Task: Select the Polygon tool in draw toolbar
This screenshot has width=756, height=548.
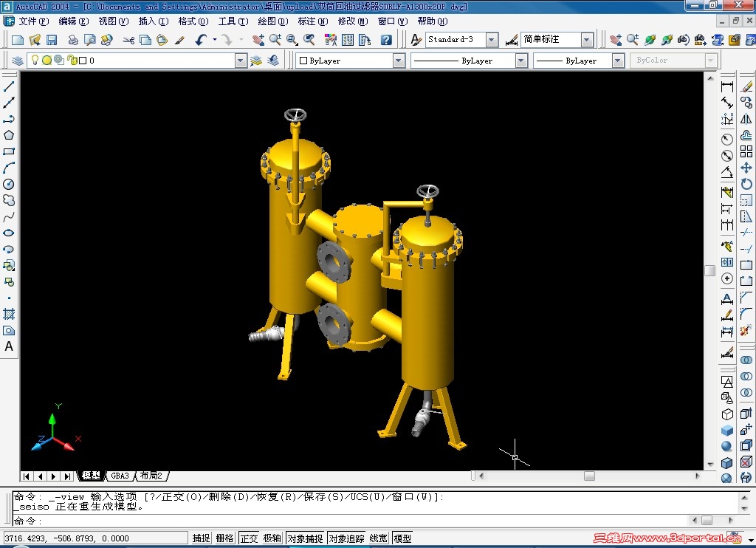Action: click(9, 135)
